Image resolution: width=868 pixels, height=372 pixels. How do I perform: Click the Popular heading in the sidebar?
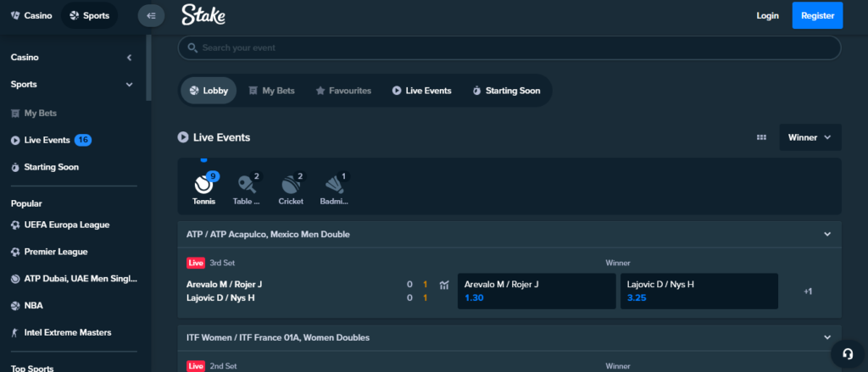pyautogui.click(x=26, y=203)
